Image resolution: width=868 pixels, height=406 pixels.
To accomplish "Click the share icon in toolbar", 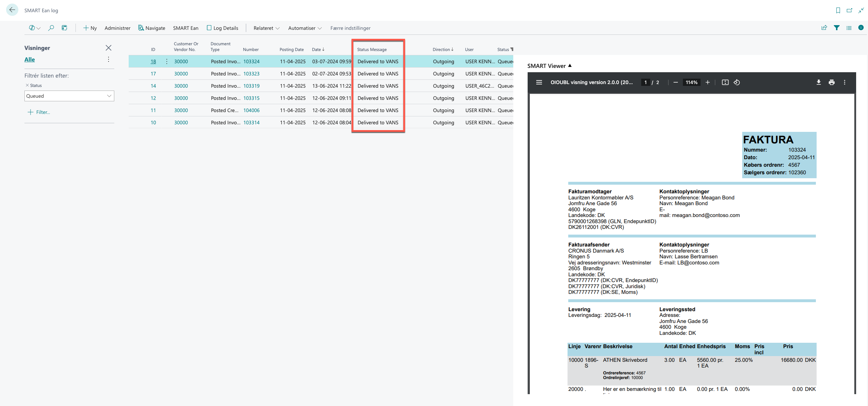I will point(824,28).
